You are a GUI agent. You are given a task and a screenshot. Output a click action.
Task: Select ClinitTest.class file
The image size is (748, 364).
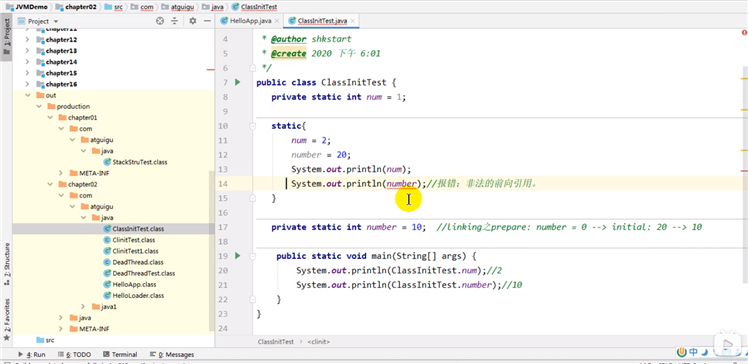(x=129, y=240)
